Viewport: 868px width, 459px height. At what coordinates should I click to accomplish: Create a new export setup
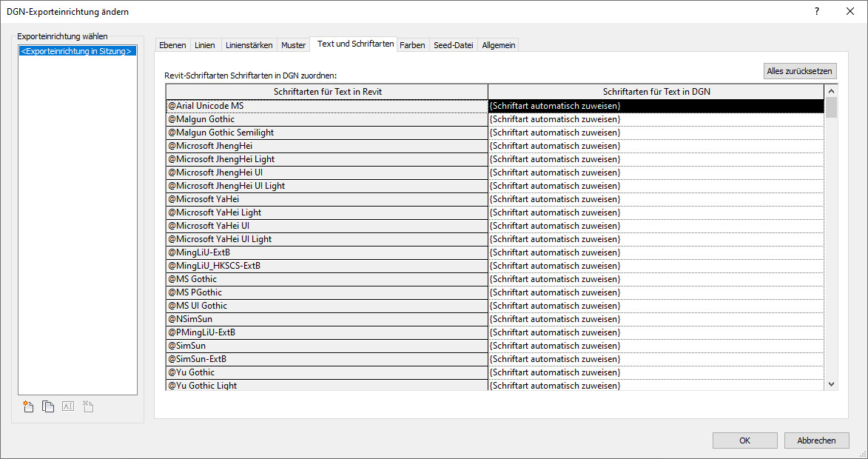click(x=29, y=406)
